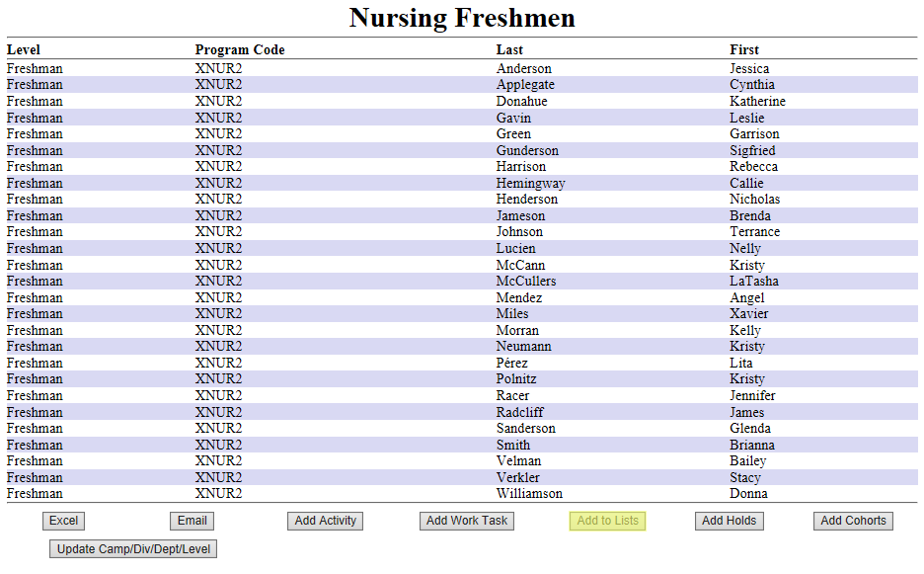Screen dimensions: 924x574
Task: Click the First column header
Action: 744,49
